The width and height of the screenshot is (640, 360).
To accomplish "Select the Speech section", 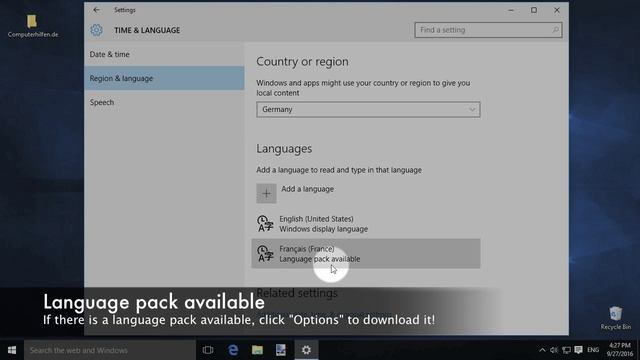I will point(164,102).
